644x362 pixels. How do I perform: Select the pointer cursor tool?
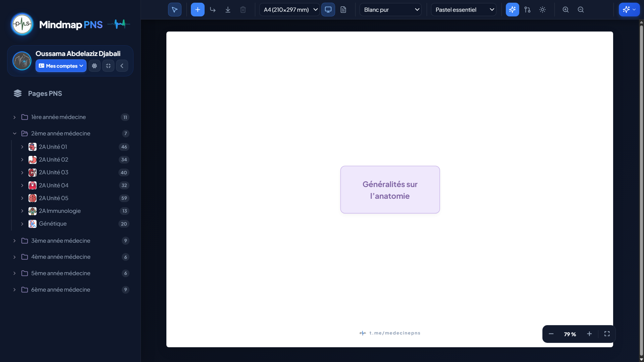coord(174,10)
